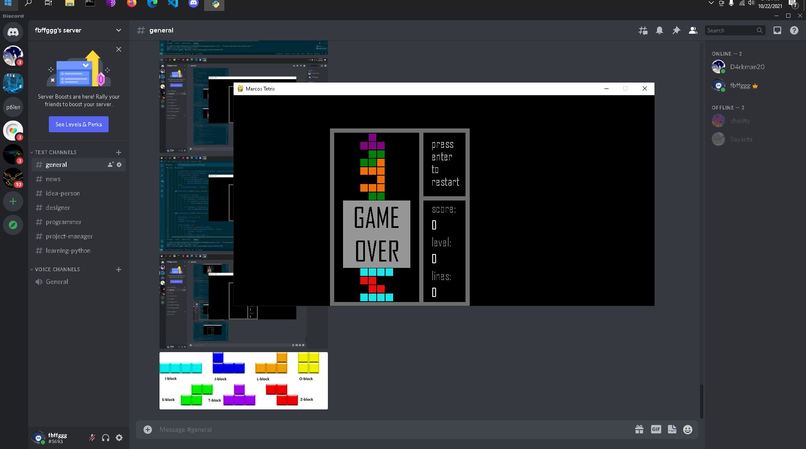Open Microsoft Edge taskbar icon
Viewport: 806px width, 449px height.
[152, 4]
